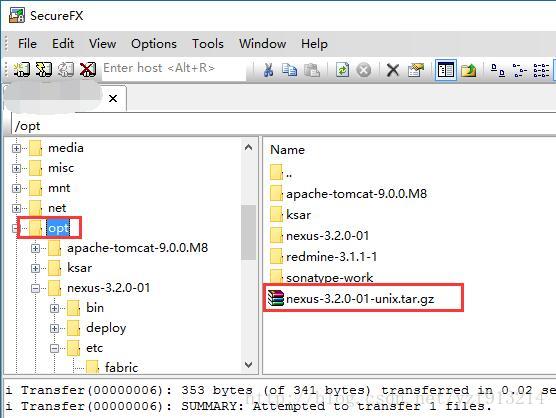
Task: Select the fabric folder in tree
Action: [x=121, y=368]
